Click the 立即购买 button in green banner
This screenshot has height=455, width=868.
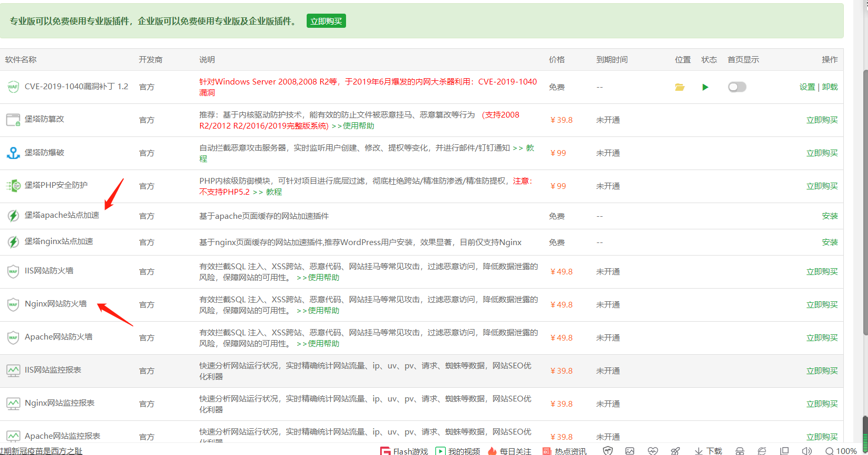click(326, 21)
